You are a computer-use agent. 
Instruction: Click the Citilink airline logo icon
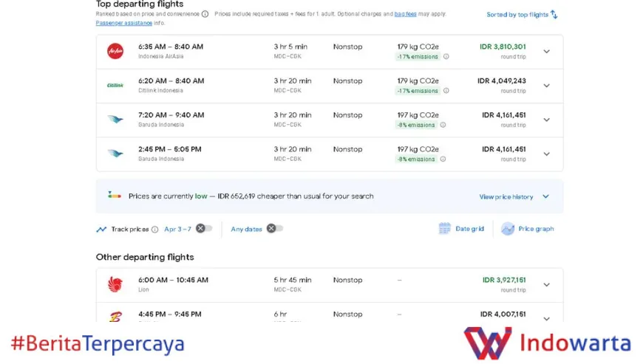coord(115,86)
